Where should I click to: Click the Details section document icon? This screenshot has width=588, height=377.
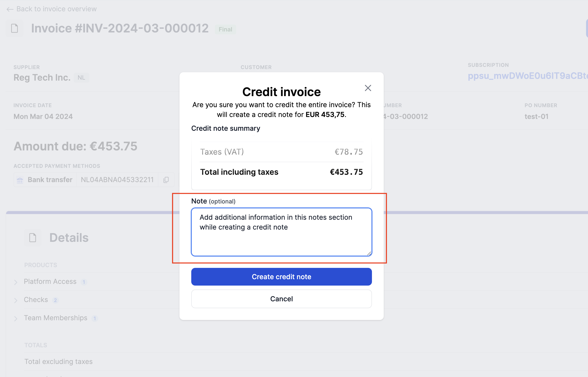pos(33,238)
